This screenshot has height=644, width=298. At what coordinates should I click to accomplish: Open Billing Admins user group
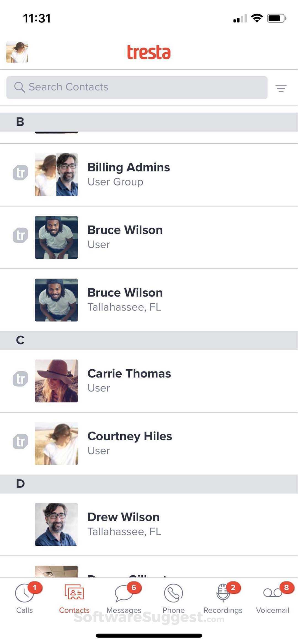129,174
